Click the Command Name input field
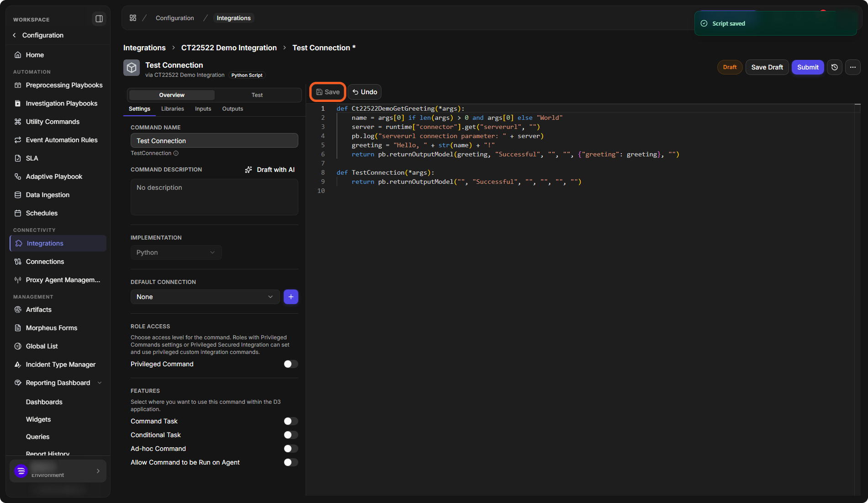The image size is (868, 503). tap(214, 140)
